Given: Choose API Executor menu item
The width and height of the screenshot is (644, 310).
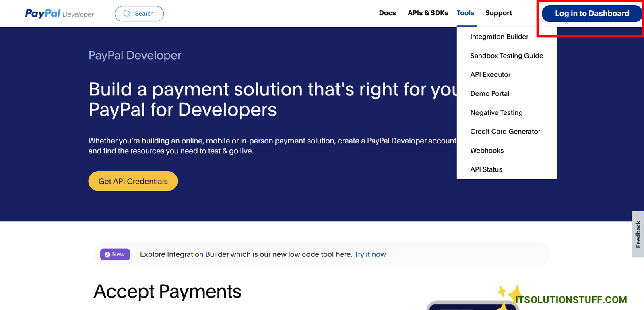Looking at the screenshot, I should tap(490, 74).
